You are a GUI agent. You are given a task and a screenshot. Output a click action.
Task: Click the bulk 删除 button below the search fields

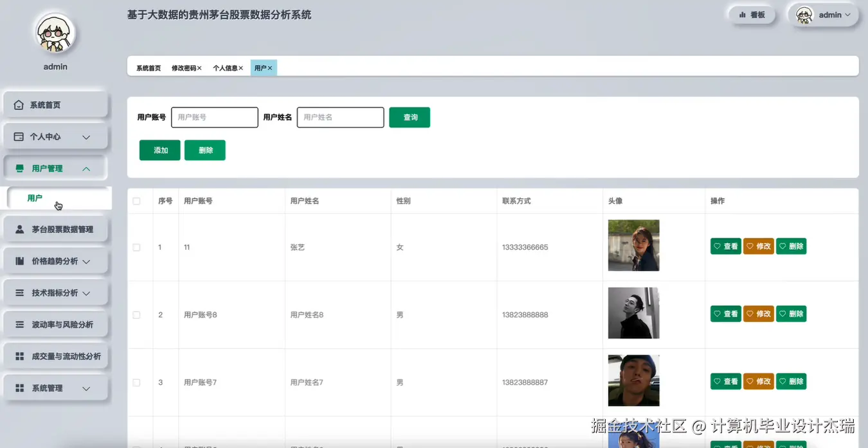pos(205,150)
